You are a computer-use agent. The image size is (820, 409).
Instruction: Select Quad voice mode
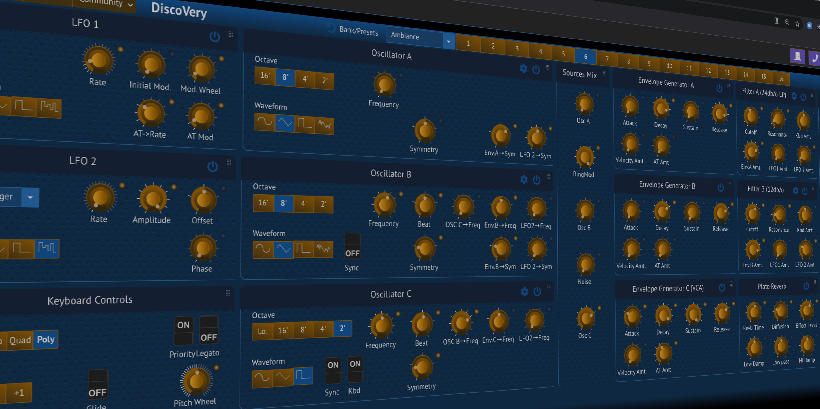[x=20, y=340]
